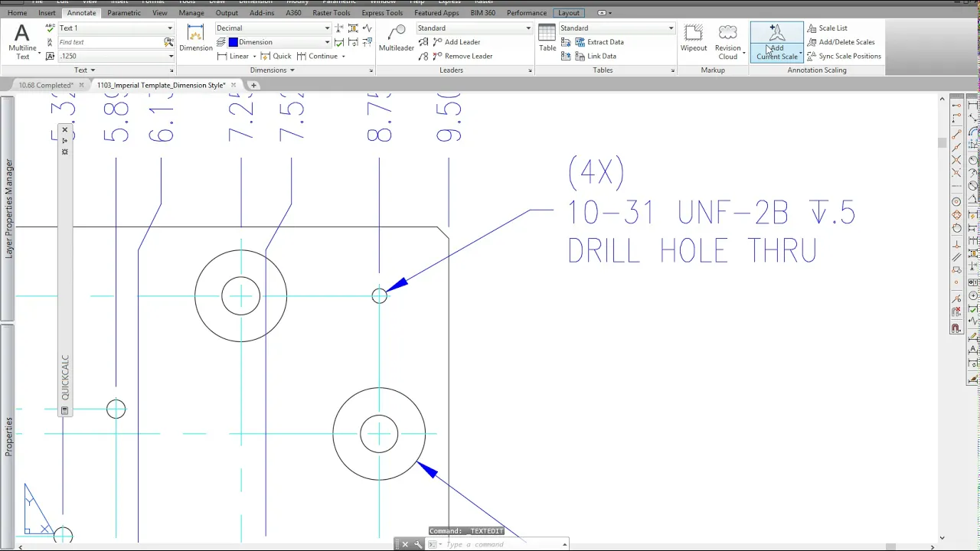Screen dimensions: 980x551
Task: Click the Featured Apps ribbon tab
Action: click(x=436, y=13)
